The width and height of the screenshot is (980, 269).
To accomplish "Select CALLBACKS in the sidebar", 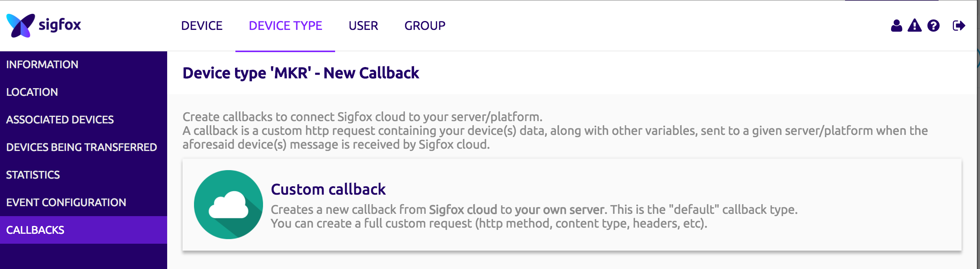I will coord(35,230).
